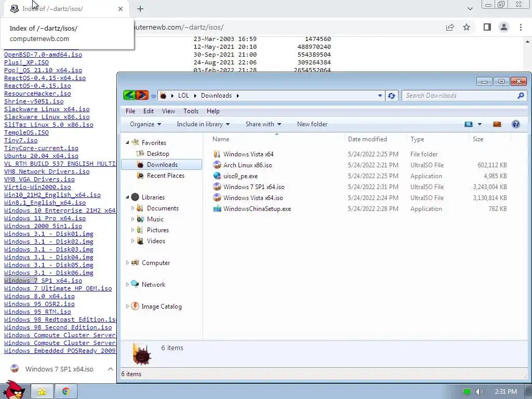Open the Organize dropdown
This screenshot has width=532, height=399.
145,124
